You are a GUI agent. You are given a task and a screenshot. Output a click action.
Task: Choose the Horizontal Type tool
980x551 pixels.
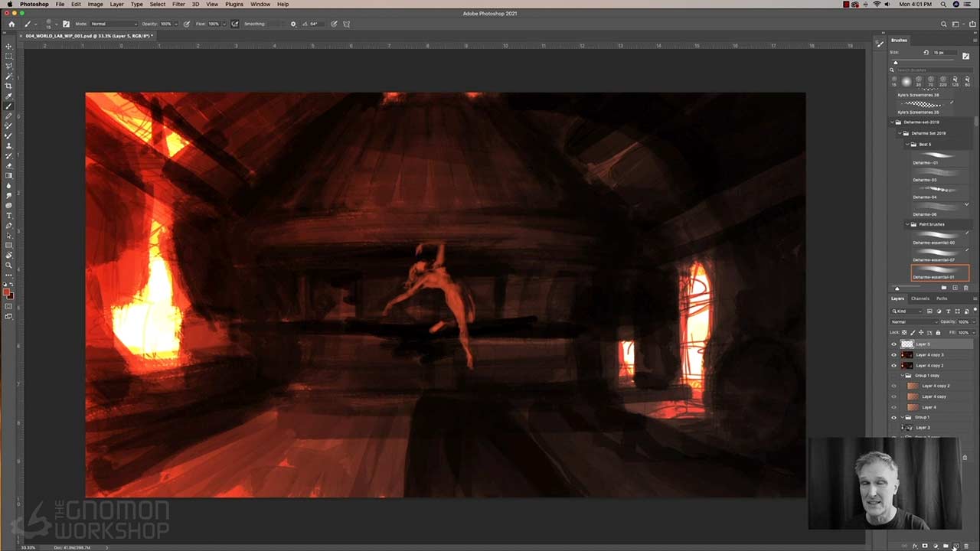[x=9, y=216]
